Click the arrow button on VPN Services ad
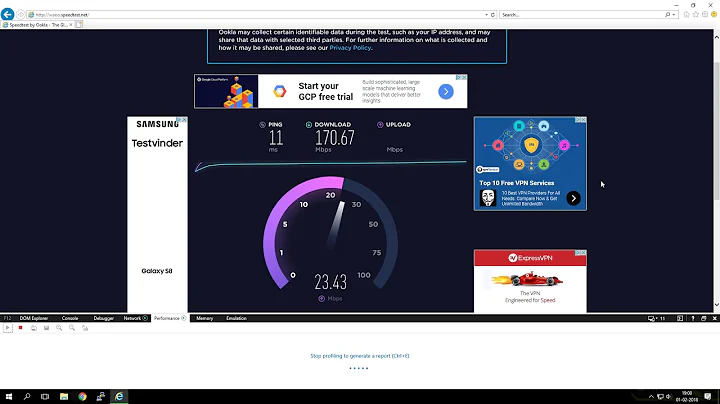Image resolution: width=720 pixels, height=404 pixels. point(573,198)
